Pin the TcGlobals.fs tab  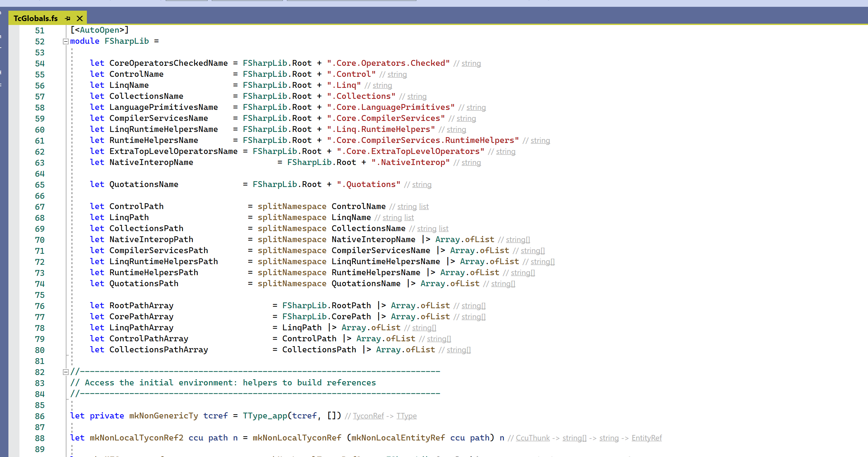(68, 18)
